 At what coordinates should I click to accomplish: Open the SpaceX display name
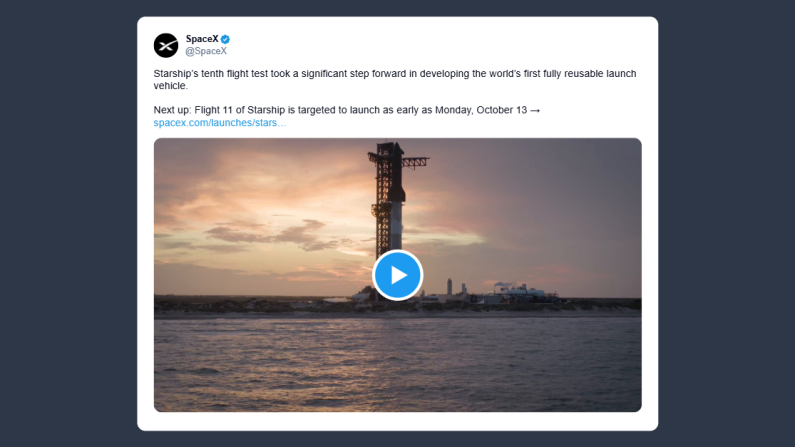click(x=202, y=39)
